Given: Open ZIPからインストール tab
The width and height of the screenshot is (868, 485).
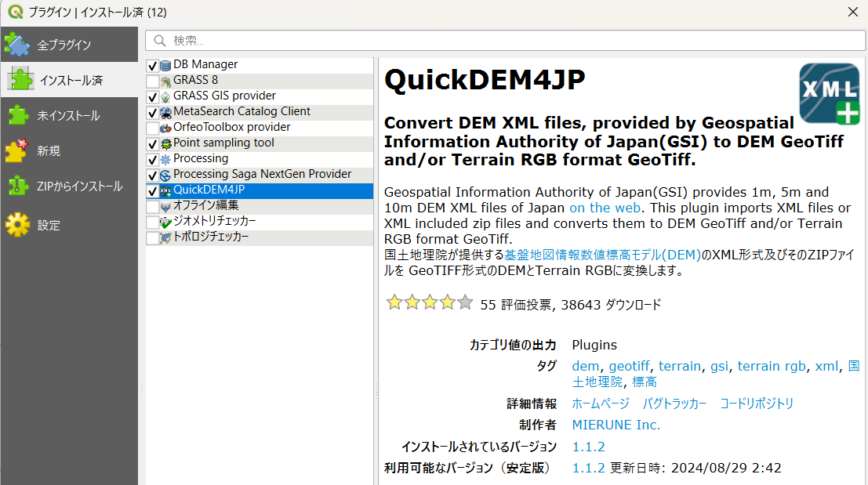Looking at the screenshot, I should [x=69, y=186].
